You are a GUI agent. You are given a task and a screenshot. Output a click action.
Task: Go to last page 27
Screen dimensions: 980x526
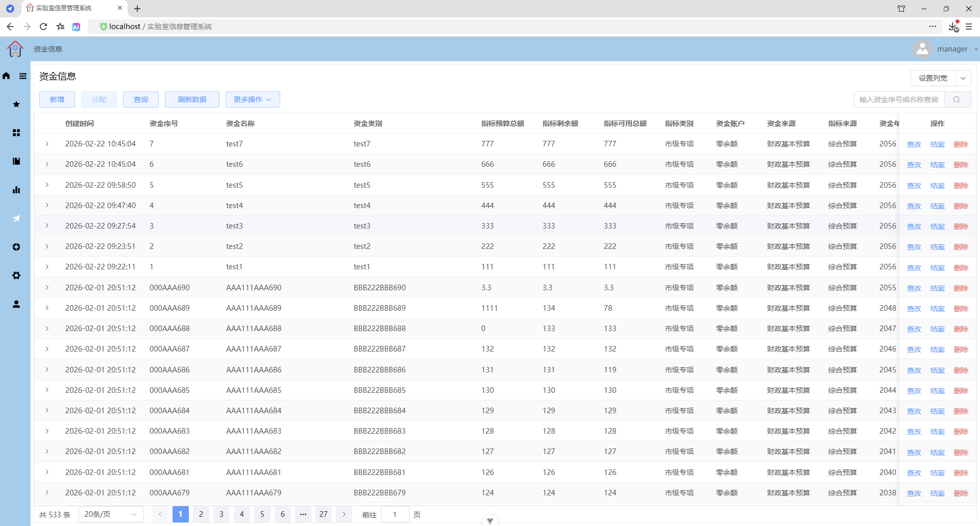coord(324,514)
